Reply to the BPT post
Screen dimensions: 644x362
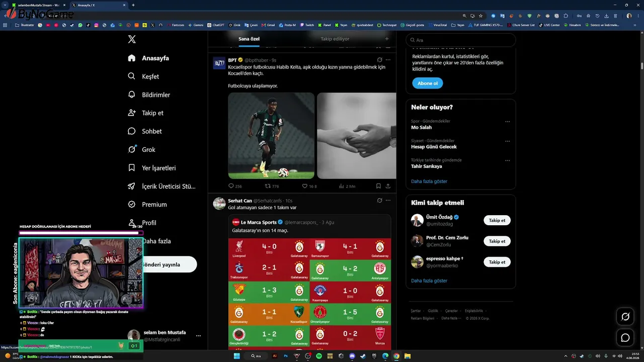pos(235,186)
